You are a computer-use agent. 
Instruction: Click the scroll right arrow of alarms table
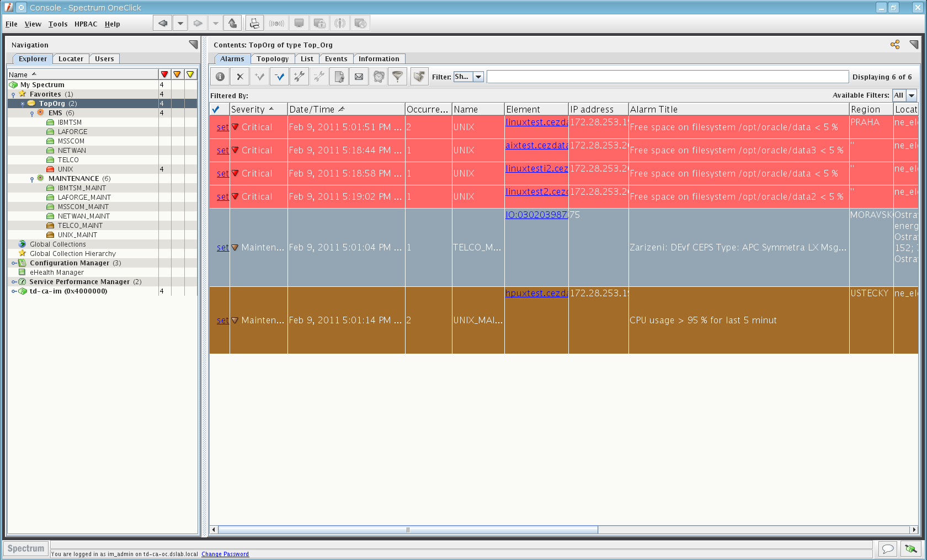pyautogui.click(x=914, y=530)
